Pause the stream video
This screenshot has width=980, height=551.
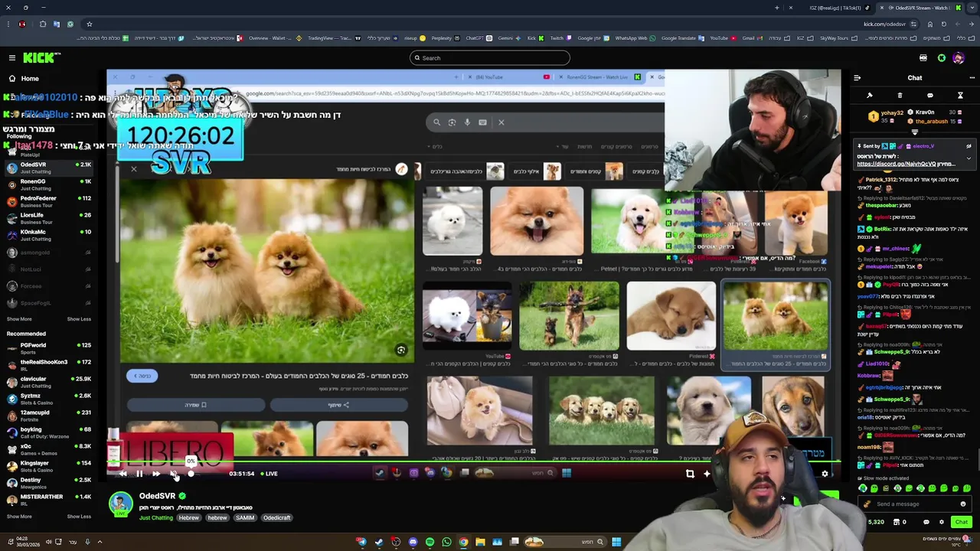[x=139, y=474]
